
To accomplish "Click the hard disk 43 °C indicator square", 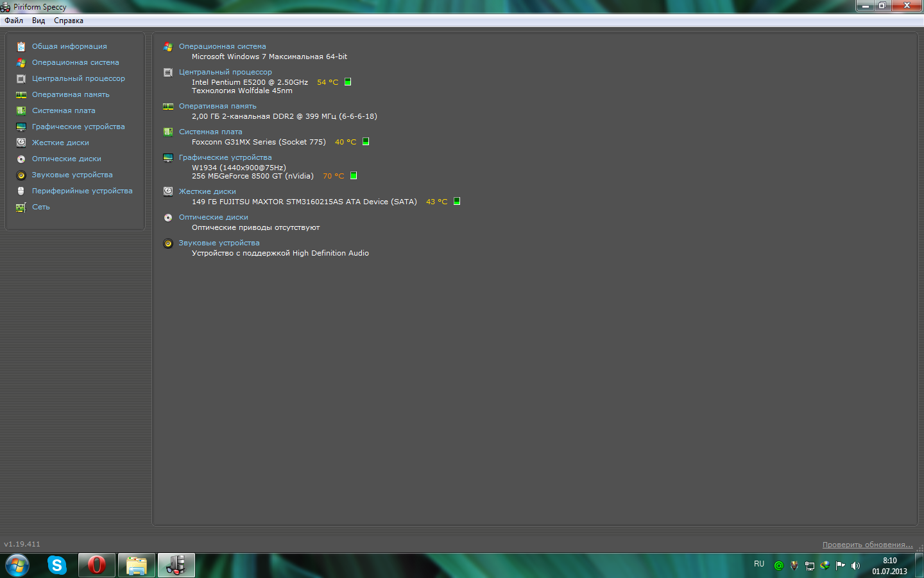I will point(457,201).
